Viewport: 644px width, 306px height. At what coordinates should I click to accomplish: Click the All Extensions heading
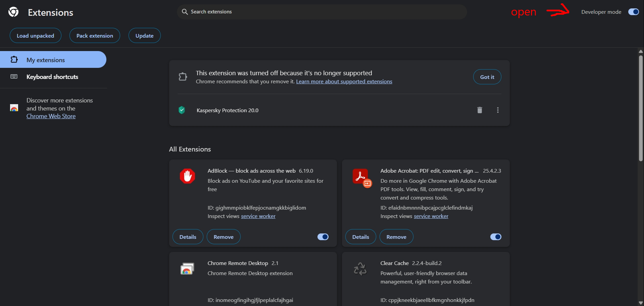[x=190, y=149]
